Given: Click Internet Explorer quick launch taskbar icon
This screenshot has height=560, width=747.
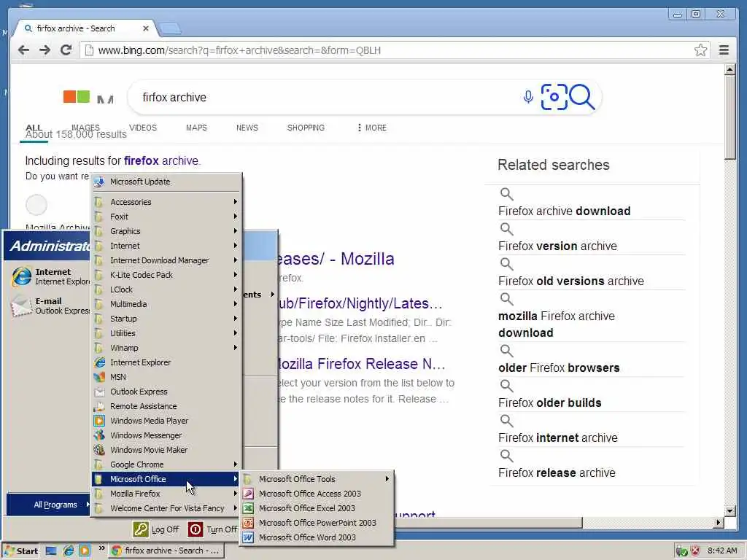Looking at the screenshot, I should 68,551.
